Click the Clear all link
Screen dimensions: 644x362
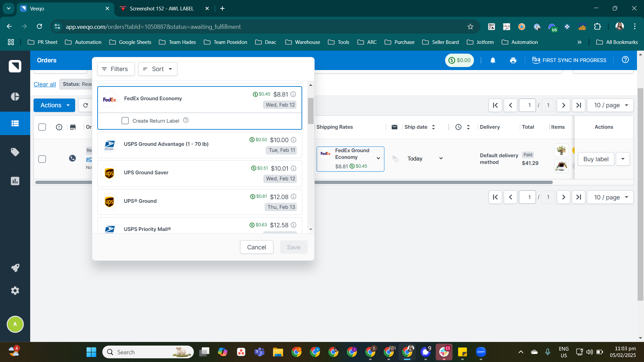point(45,84)
